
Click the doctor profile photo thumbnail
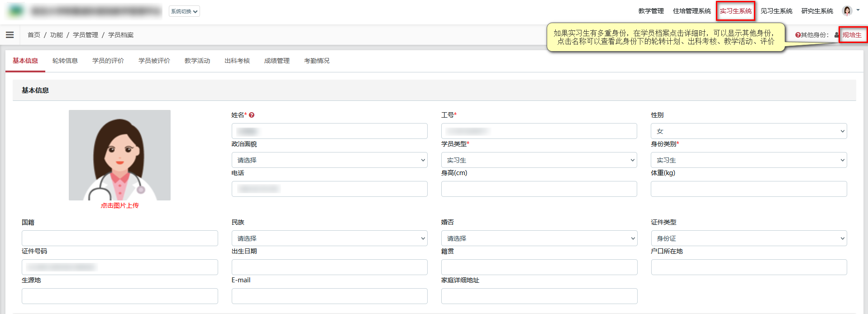pyautogui.click(x=119, y=155)
